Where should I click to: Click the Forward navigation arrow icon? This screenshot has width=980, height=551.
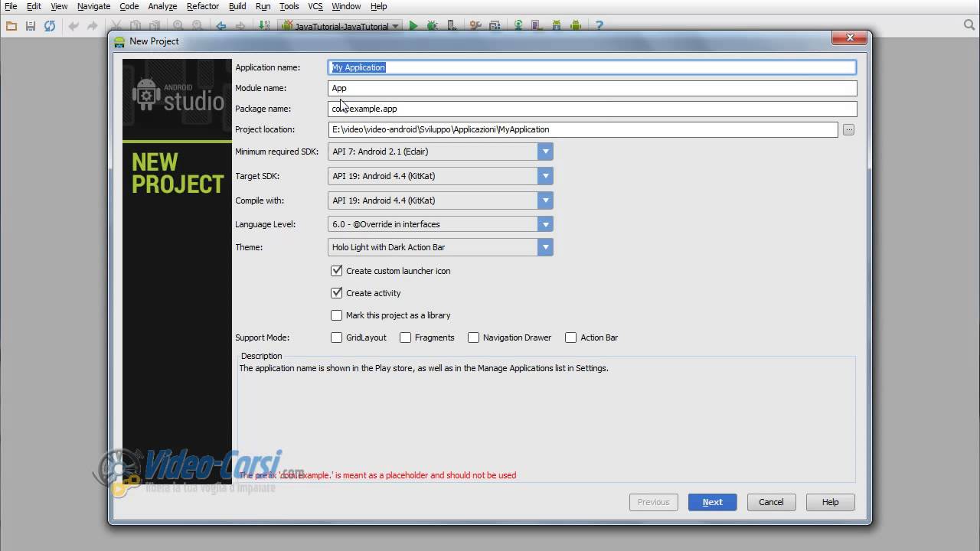240,25
